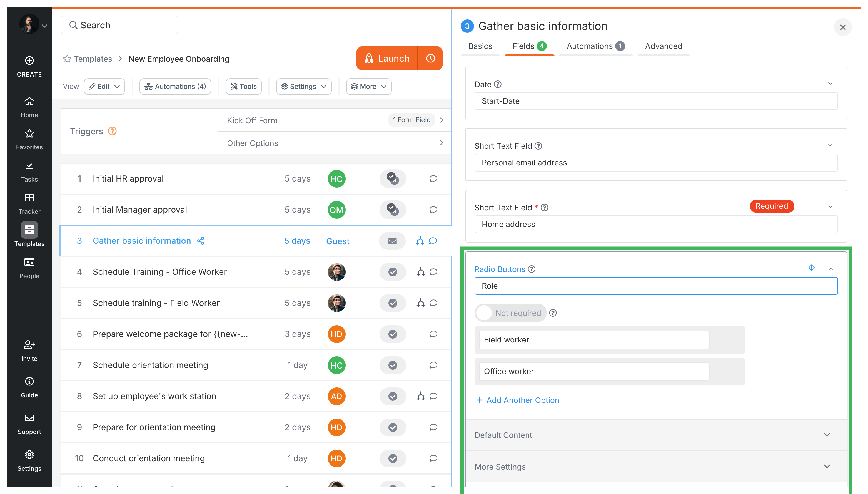
Task: Open the Settings dropdown in toolbar
Action: pyautogui.click(x=304, y=87)
